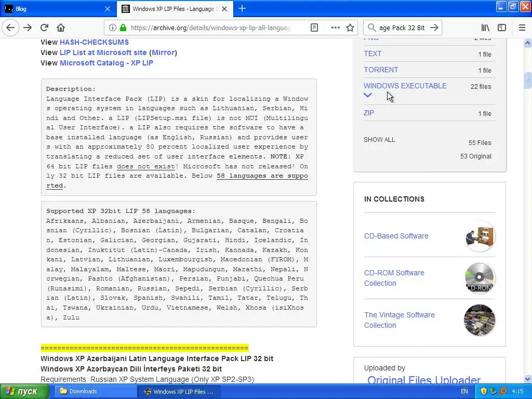The image size is (532, 399).
Task: Reload the archive.org page
Action: (44, 28)
